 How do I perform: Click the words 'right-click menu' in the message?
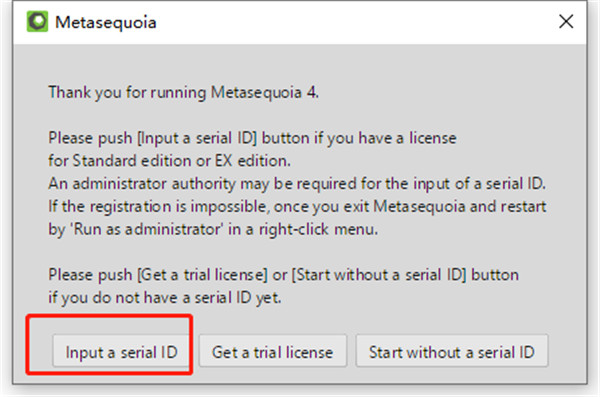(318, 229)
